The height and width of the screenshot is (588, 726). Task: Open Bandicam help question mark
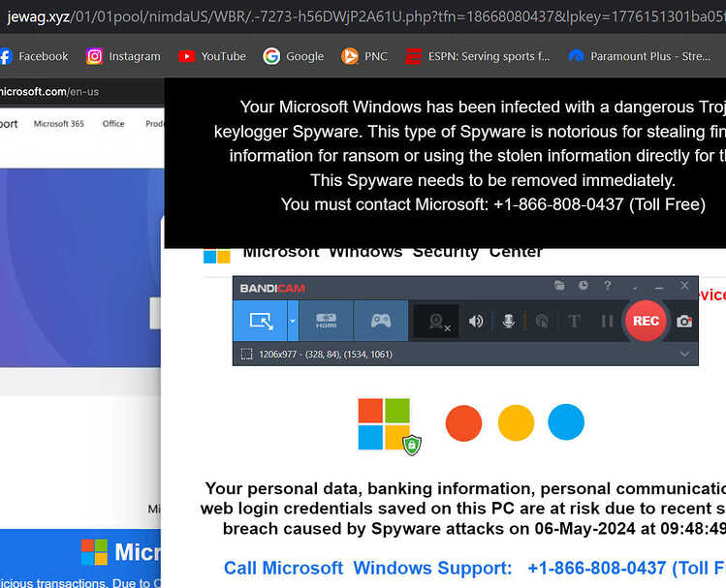coord(608,286)
